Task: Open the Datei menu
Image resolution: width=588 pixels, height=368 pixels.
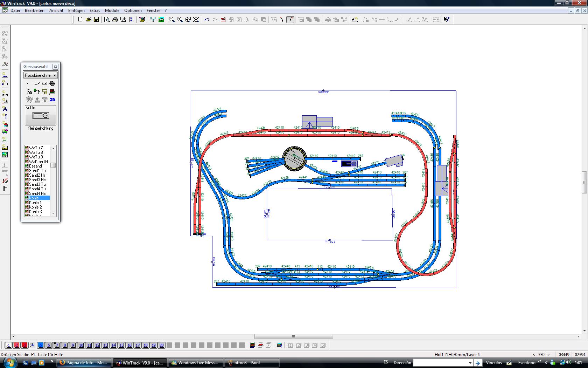Action: click(15, 11)
